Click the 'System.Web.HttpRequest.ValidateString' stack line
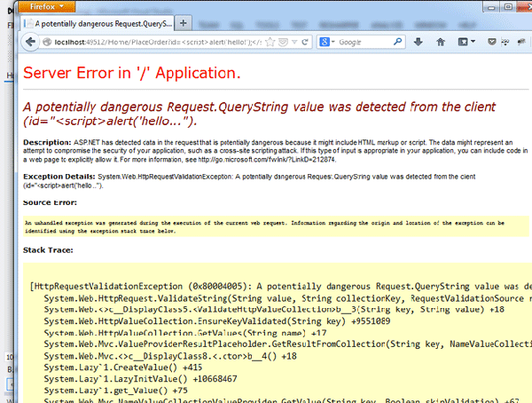The width and height of the screenshot is (532, 403). tap(287, 298)
